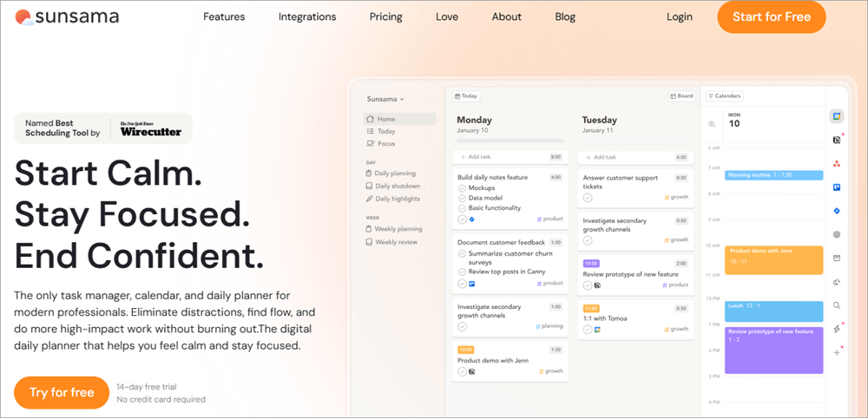This screenshot has width=868, height=419.
Task: Click Notion icon on Monday Product demo task
Action: click(x=472, y=371)
